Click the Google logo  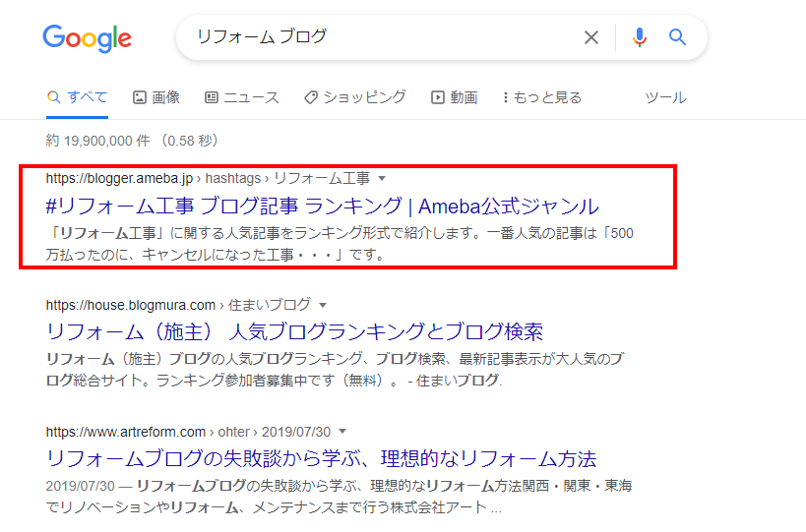tap(87, 38)
